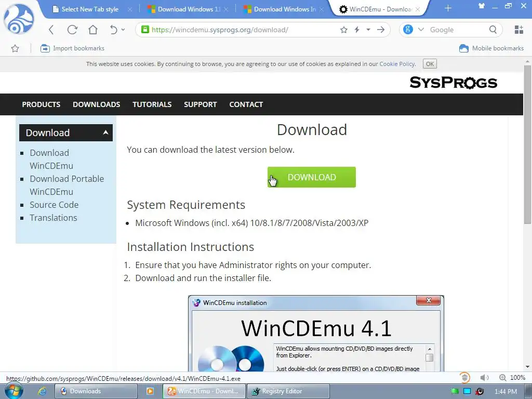Viewport: 532px width, 399px height.
Task: Open the Download WinCDEmu sidebar link
Action: (51, 159)
